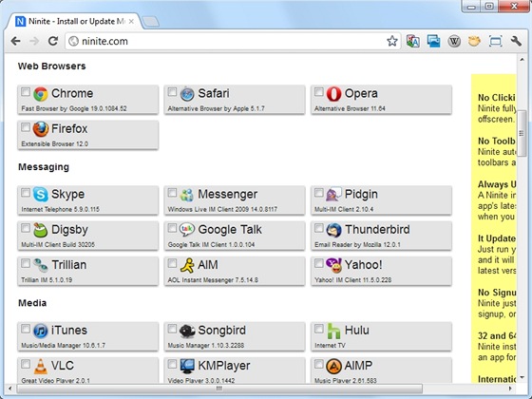Click the Firefox logo icon

pos(41,129)
